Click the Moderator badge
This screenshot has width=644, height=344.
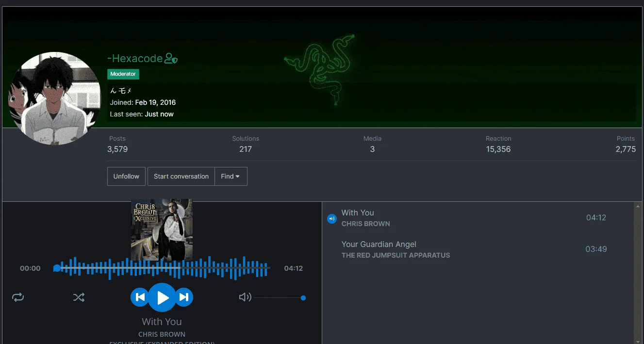pos(123,74)
